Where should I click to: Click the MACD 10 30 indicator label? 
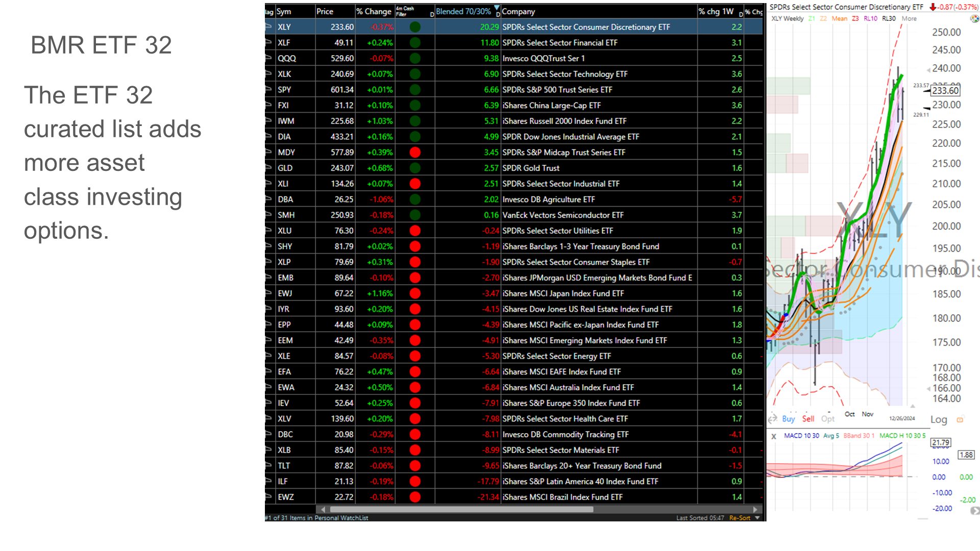tap(801, 436)
